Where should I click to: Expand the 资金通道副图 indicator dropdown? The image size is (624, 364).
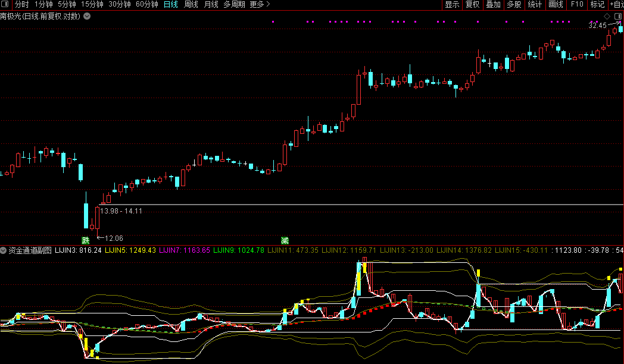[4, 250]
